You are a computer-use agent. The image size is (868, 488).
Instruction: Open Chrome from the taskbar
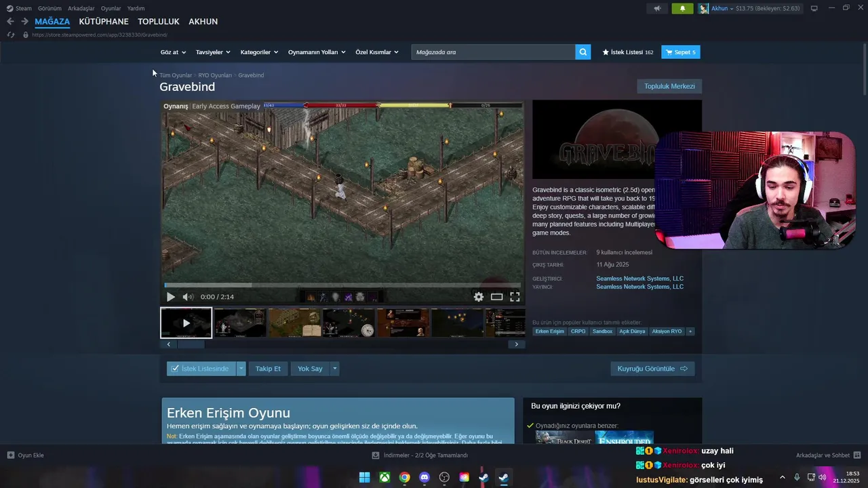(x=404, y=477)
